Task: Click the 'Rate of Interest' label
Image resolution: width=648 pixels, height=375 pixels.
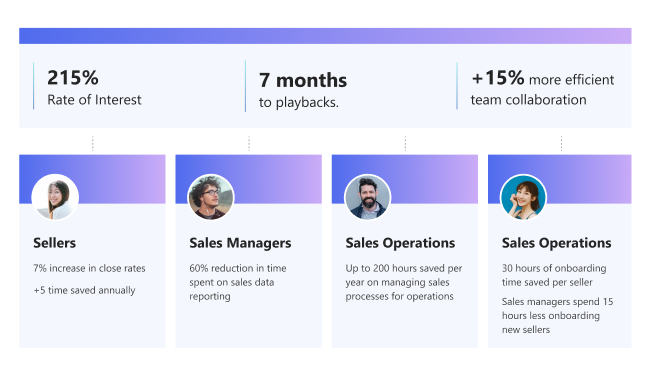Action: click(94, 100)
